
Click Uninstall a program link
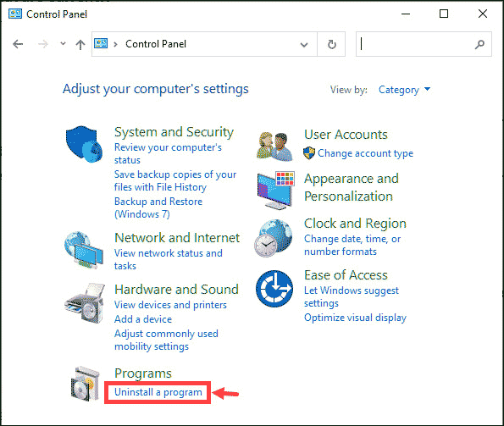(x=158, y=392)
